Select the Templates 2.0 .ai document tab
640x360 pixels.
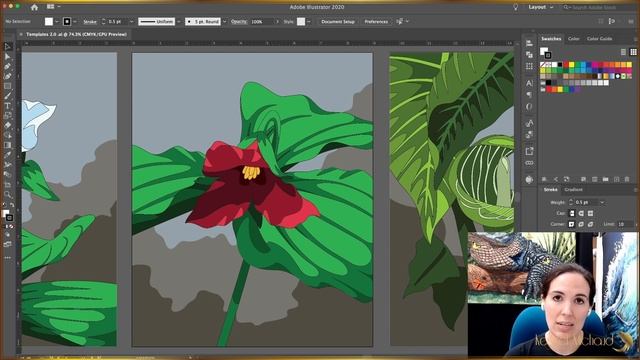pos(76,35)
